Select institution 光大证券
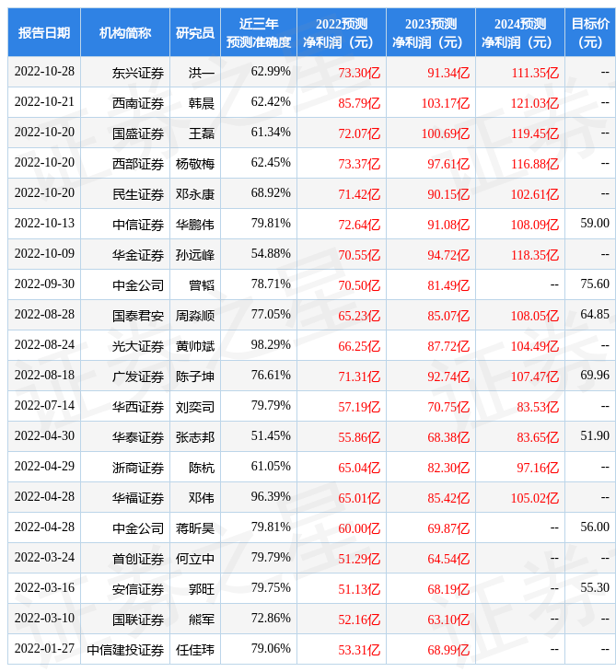The width and height of the screenshot is (616, 672). click(138, 346)
